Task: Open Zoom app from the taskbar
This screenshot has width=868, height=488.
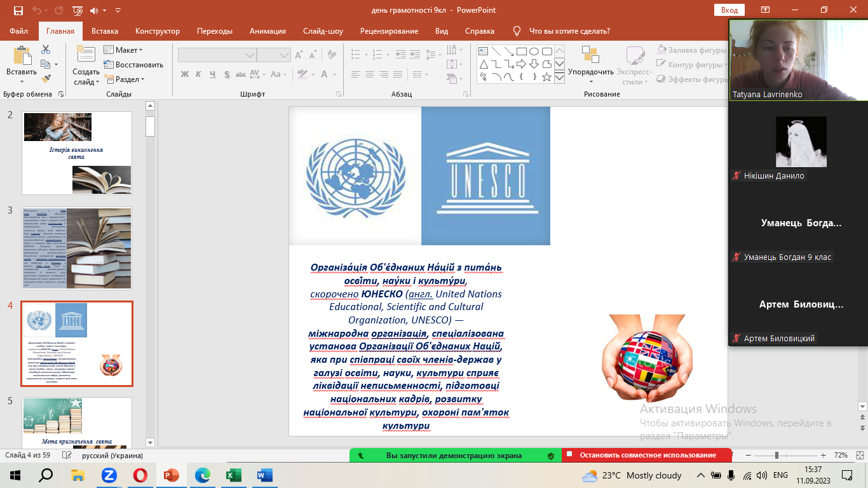Action: click(109, 475)
